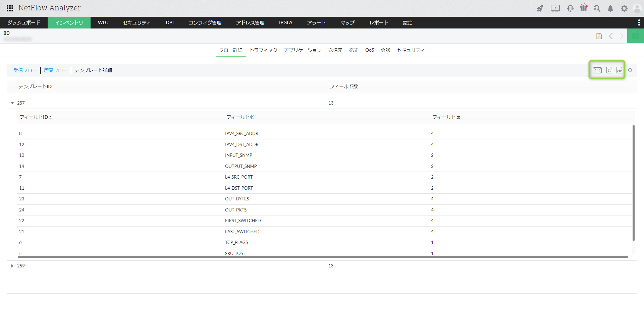Open the ダッシュボード menu
The width and height of the screenshot is (644, 314).
(x=24, y=22)
